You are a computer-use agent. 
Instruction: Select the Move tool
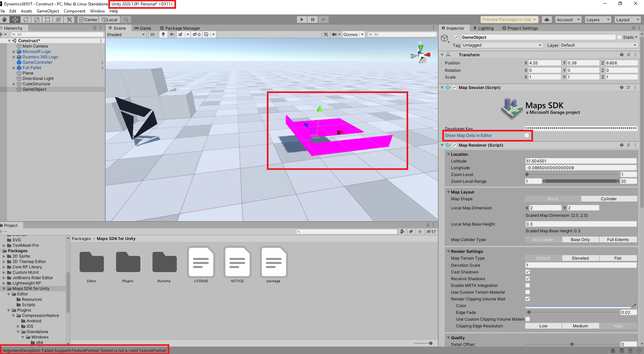point(15,19)
